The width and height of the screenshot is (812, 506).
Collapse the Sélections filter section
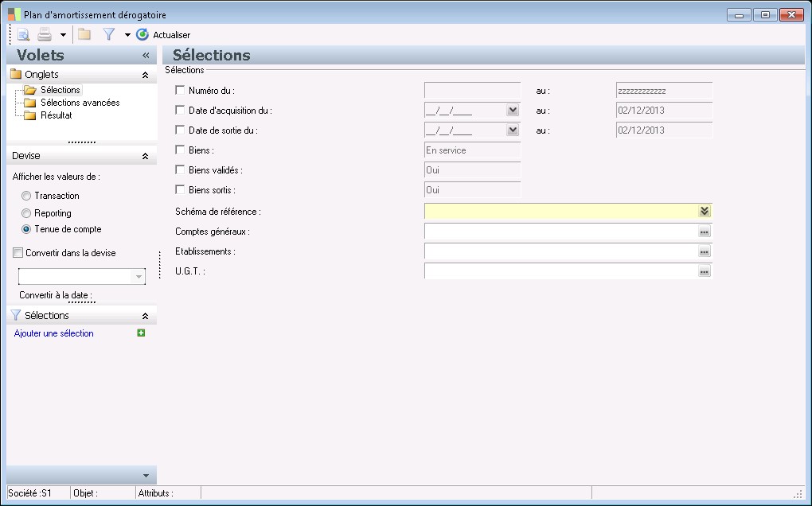point(145,316)
